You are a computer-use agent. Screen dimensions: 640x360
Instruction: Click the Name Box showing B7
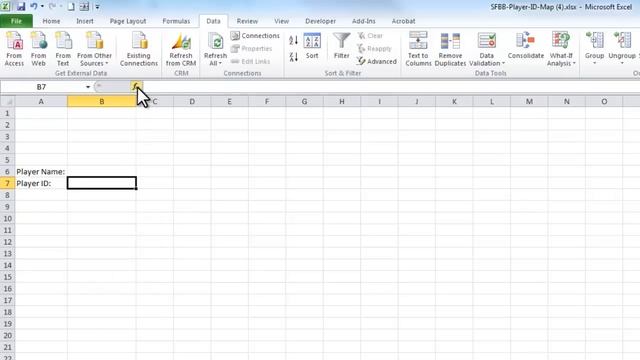(42, 87)
